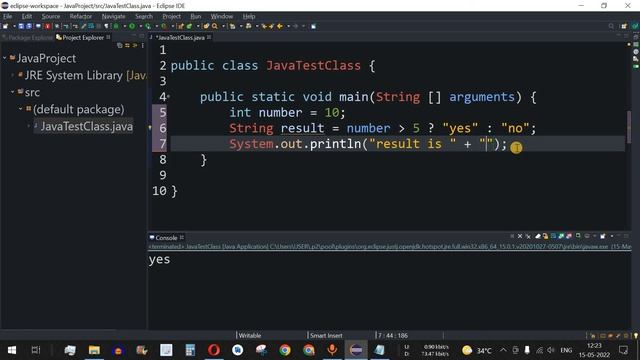Toggle Scroll Lock icon in Console toolbar

tap(545, 236)
